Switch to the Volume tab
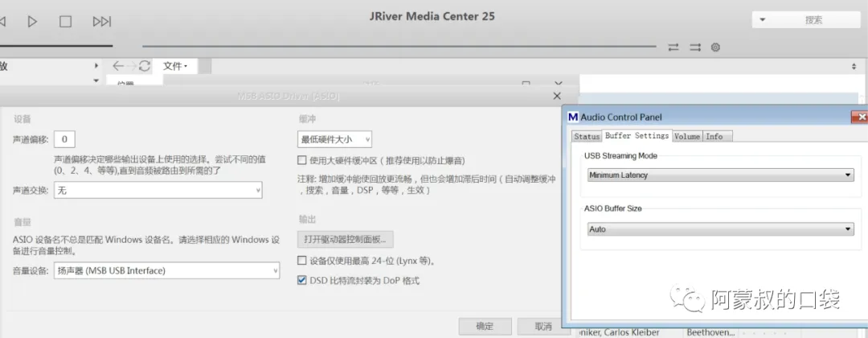This screenshot has width=868, height=338. pyautogui.click(x=687, y=136)
